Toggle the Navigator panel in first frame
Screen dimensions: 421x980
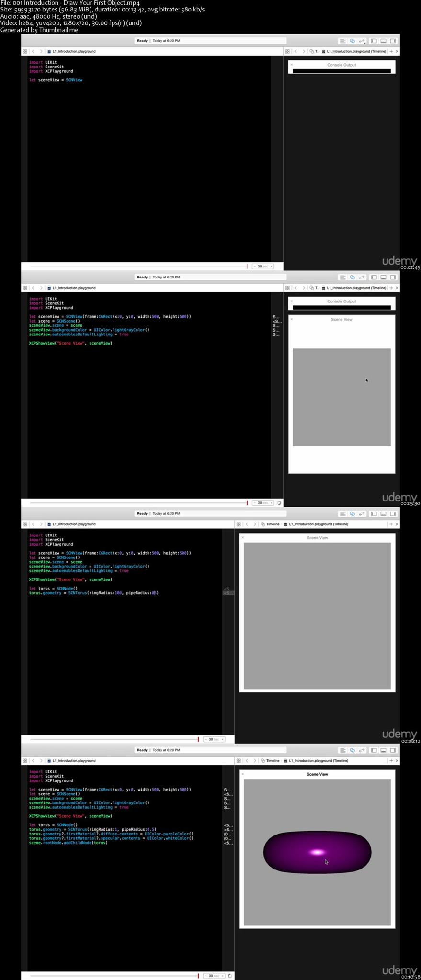pos(374,41)
